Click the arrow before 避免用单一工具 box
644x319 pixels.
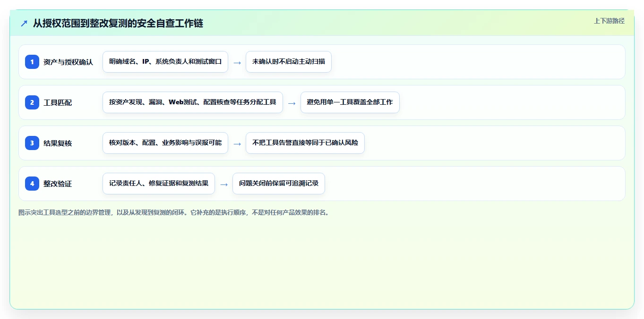292,103
